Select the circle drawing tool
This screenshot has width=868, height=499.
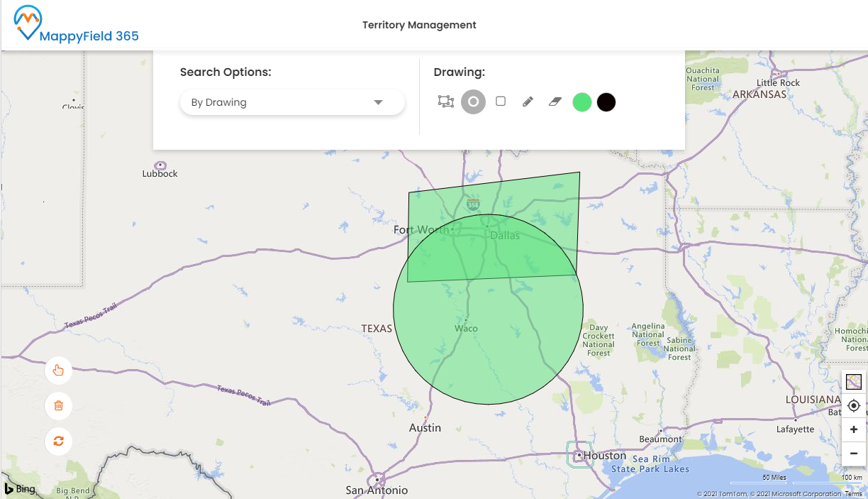(x=474, y=102)
